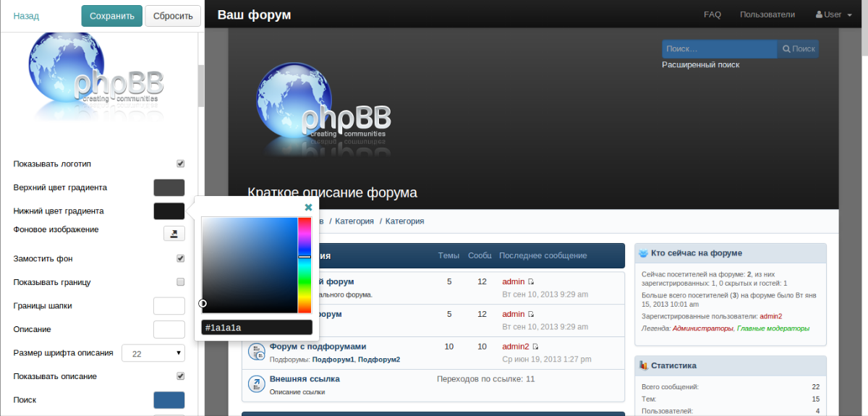Open the admin2 registered user link
This screenshot has width=868, height=416.
pos(771,316)
